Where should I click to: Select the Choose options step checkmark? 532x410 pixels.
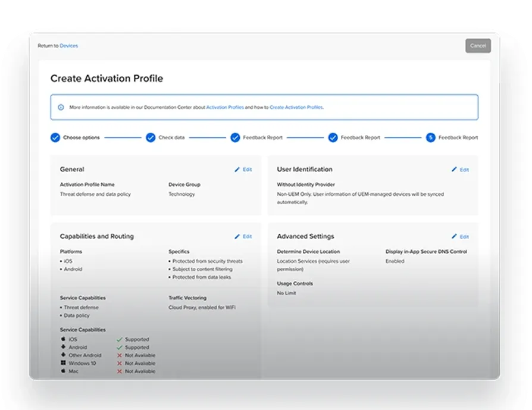click(x=55, y=137)
